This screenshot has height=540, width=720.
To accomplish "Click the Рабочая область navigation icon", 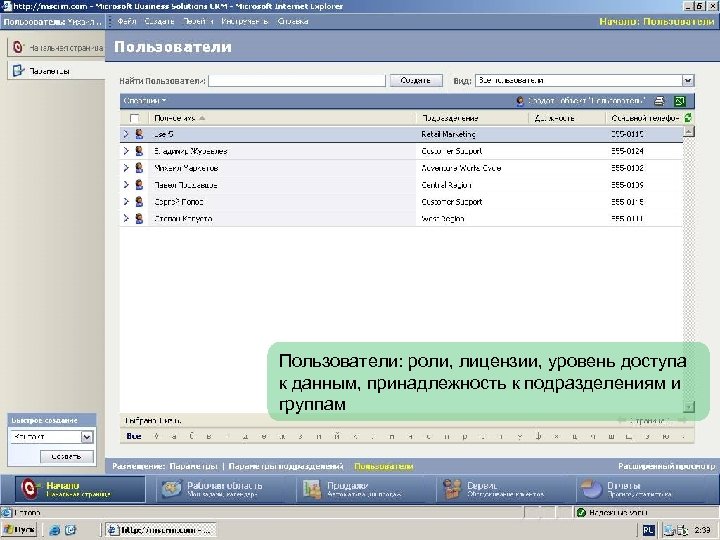I will coord(172,489).
